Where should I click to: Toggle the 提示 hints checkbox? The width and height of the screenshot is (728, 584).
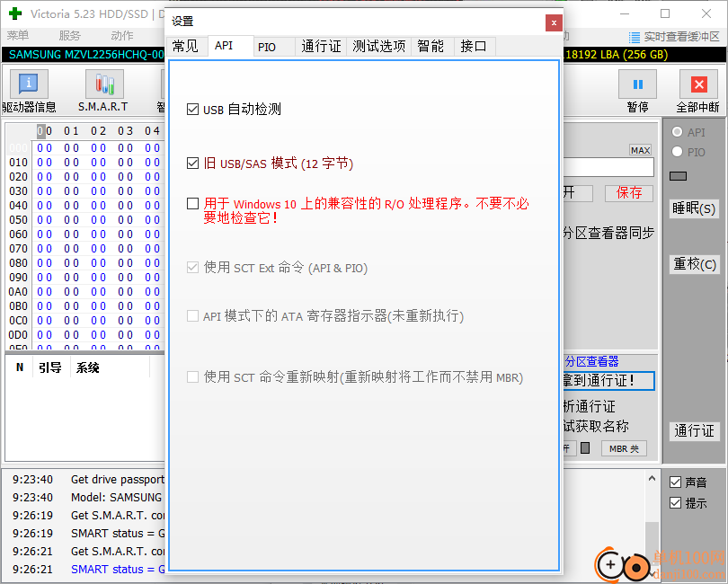[676, 503]
